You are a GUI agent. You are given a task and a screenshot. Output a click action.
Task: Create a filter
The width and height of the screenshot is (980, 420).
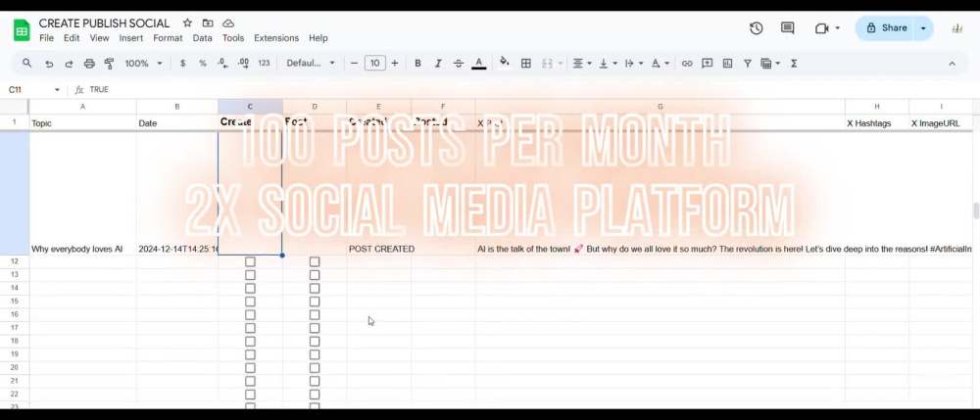(x=748, y=63)
